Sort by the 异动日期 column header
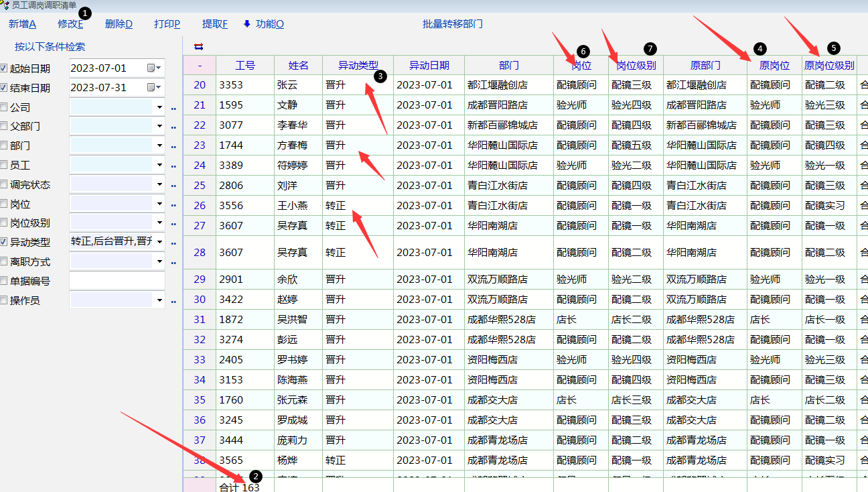The height and width of the screenshot is (492, 868). 429,65
